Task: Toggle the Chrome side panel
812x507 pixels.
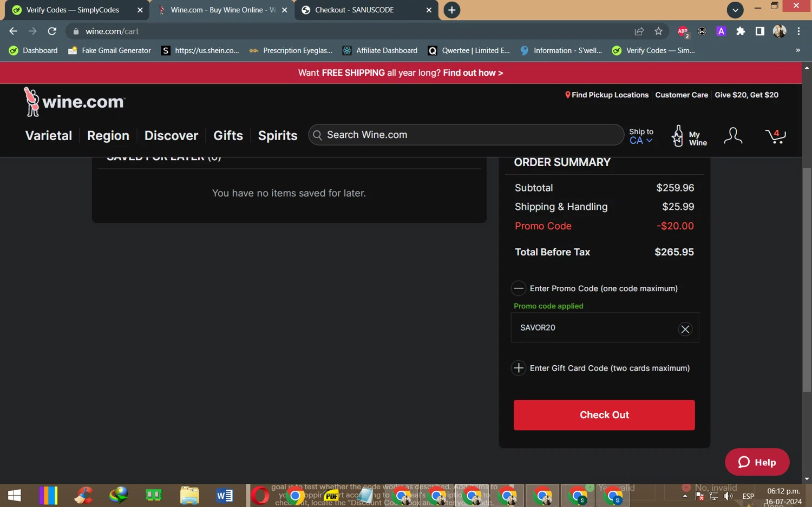Action: (760, 31)
